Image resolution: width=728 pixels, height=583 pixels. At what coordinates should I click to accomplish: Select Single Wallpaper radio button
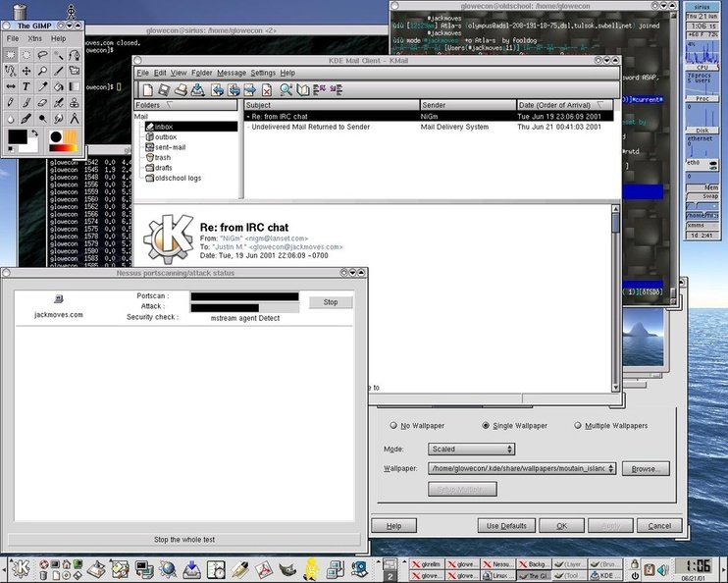(486, 425)
